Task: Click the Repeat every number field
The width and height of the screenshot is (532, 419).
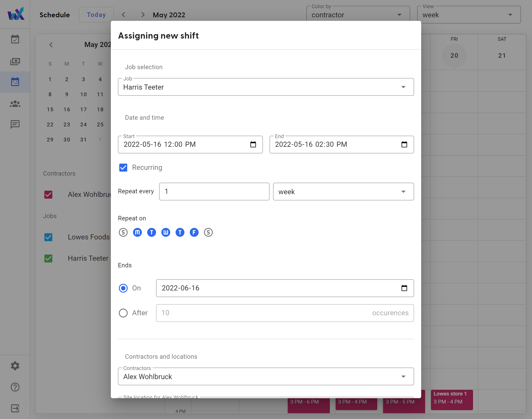Action: pos(214,192)
